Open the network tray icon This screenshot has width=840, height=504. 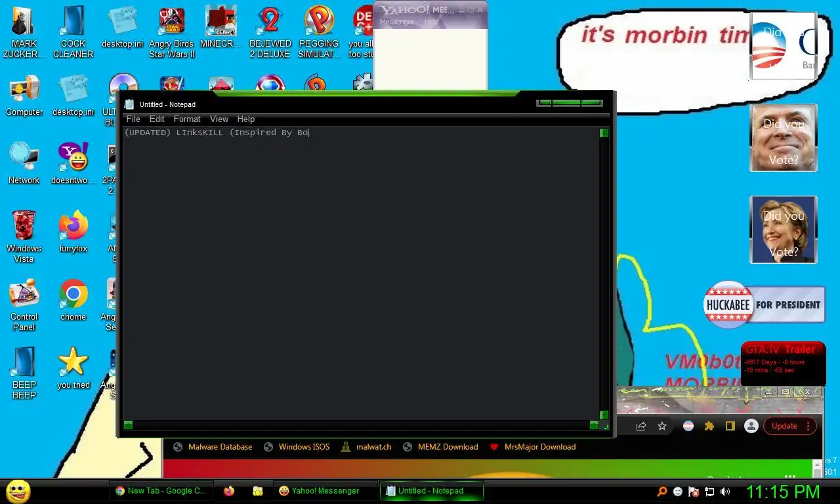coord(709,491)
